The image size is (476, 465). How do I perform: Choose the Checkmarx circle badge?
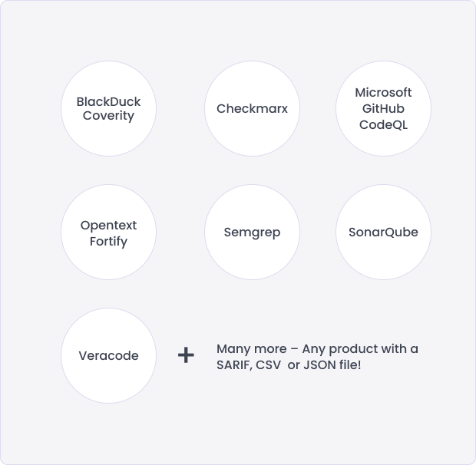click(x=252, y=109)
